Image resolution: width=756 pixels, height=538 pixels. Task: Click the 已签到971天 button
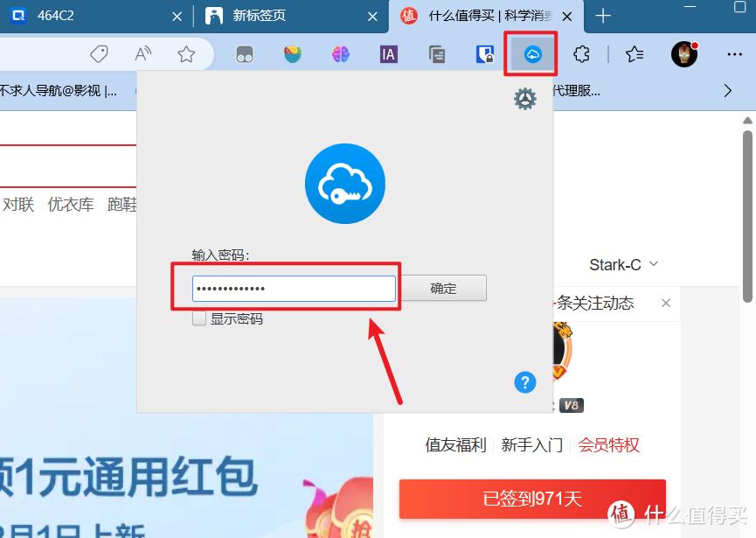pos(532,500)
